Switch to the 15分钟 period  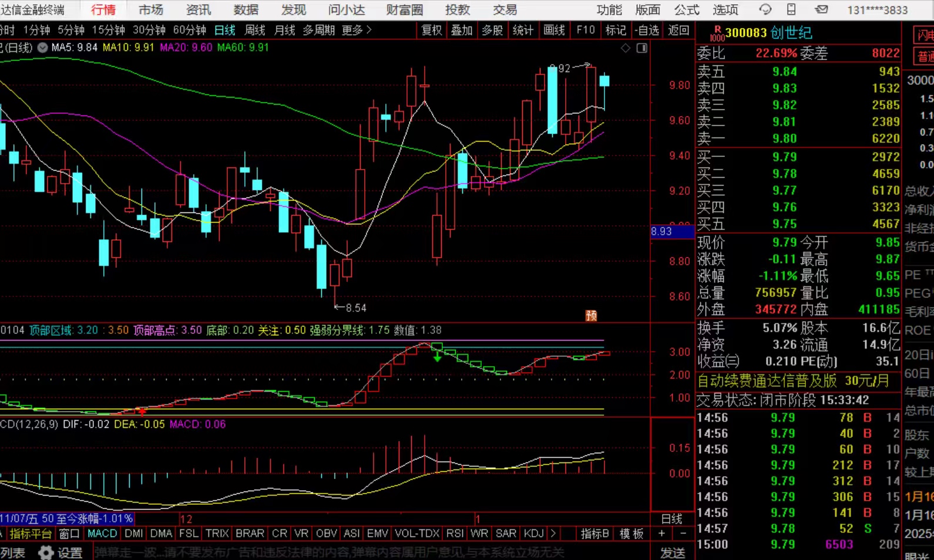[109, 30]
